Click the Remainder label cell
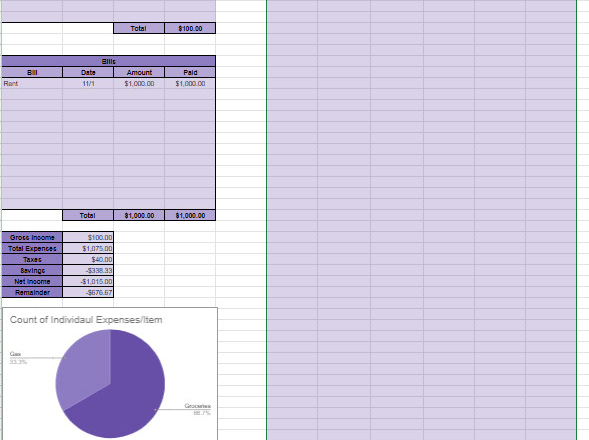 [32, 292]
